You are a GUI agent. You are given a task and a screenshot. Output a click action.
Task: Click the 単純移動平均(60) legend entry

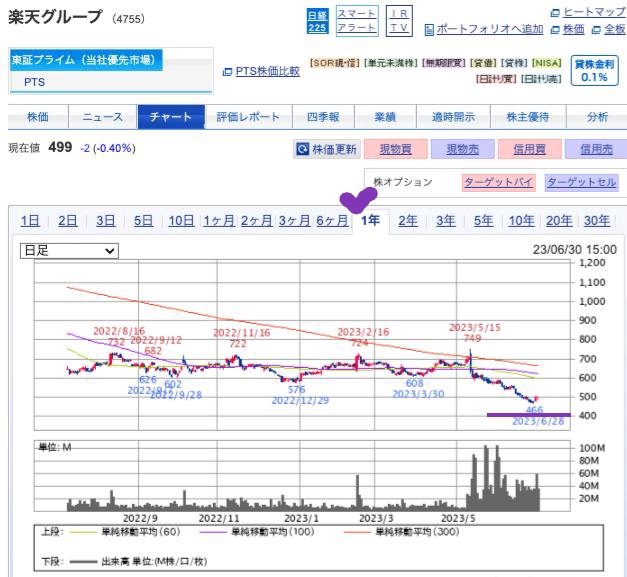[x=125, y=532]
